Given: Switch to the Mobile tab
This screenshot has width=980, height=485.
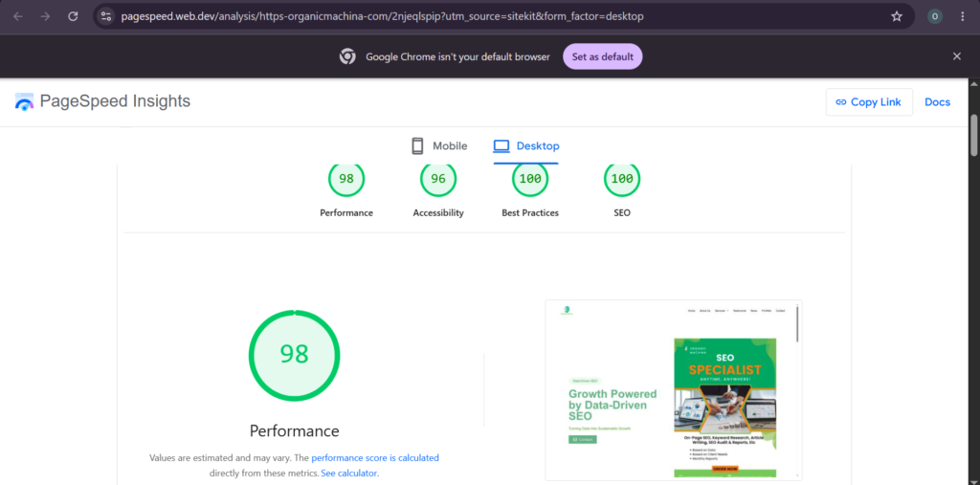Looking at the screenshot, I should (x=439, y=146).
